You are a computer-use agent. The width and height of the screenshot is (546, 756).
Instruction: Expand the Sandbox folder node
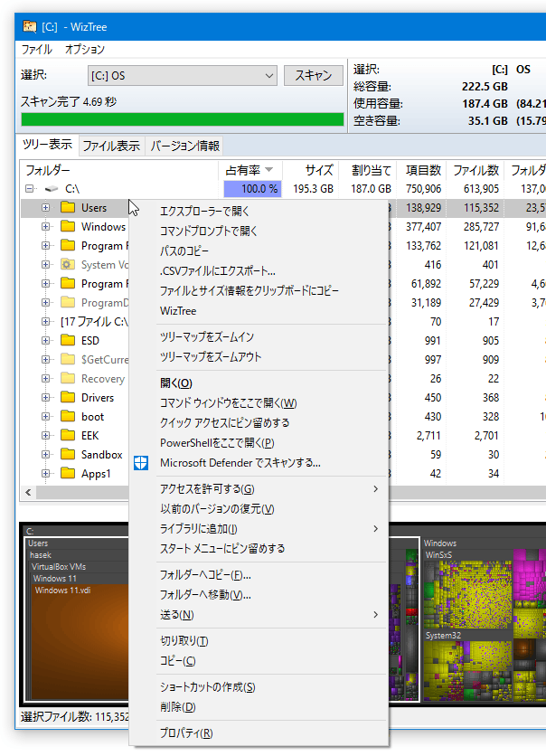[45, 454]
